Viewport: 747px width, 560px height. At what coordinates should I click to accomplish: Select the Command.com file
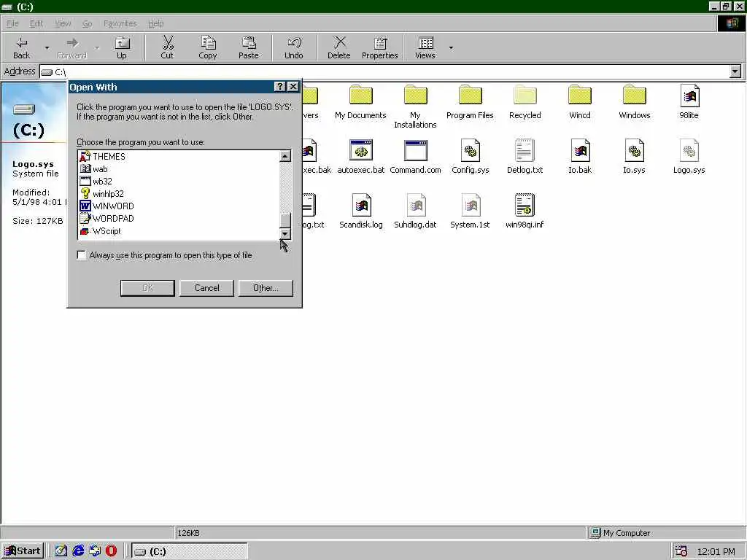(415, 156)
